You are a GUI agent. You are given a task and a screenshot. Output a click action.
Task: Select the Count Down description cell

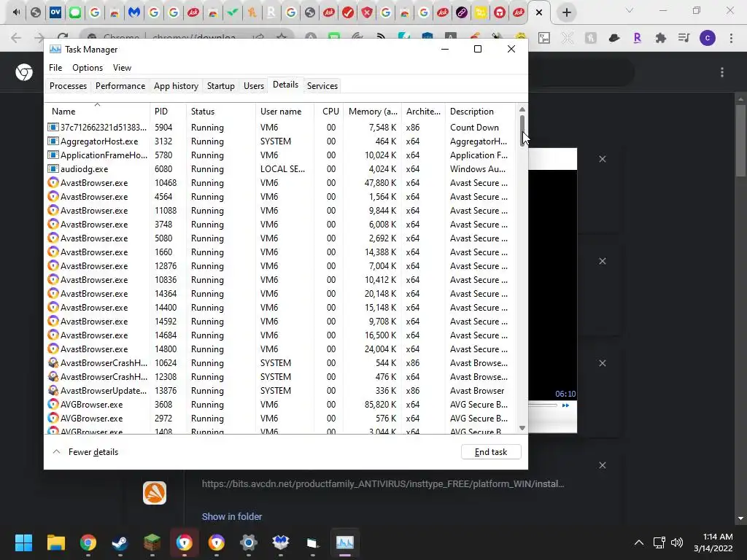tap(474, 128)
